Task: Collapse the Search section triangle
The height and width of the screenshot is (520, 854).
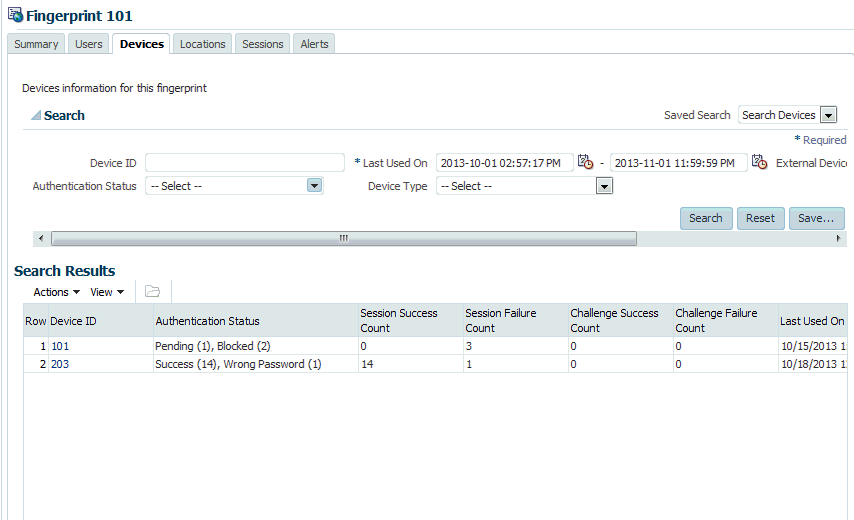Action: [x=36, y=115]
